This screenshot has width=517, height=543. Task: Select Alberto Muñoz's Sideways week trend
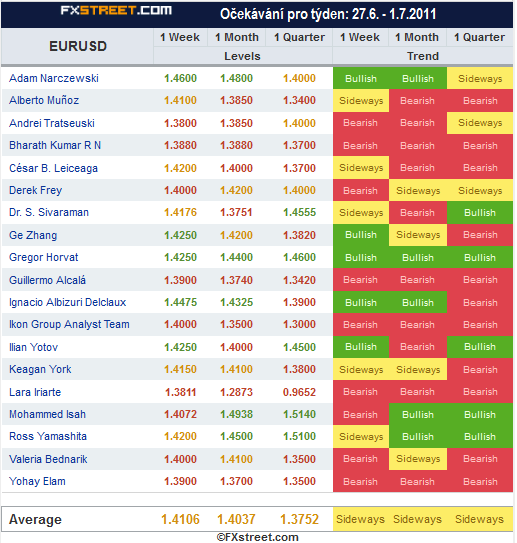[361, 101]
